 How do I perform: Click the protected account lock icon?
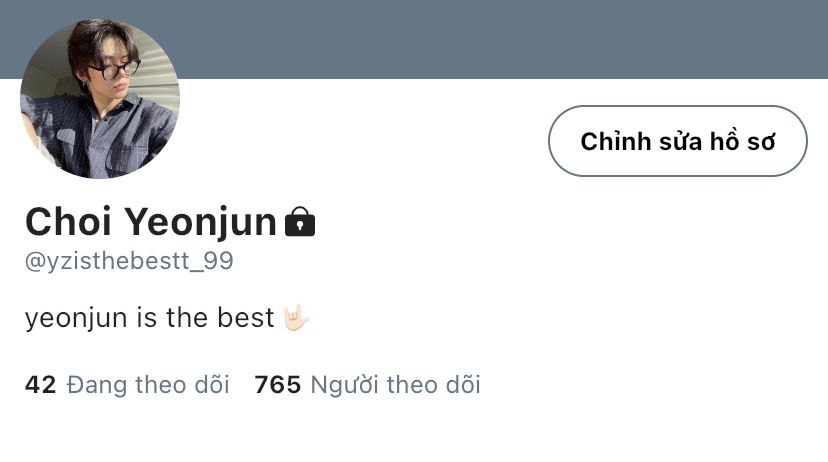(300, 222)
